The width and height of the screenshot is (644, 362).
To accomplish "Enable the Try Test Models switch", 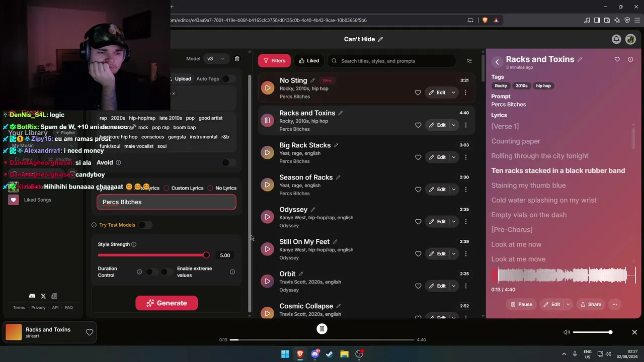I will pos(145,225).
